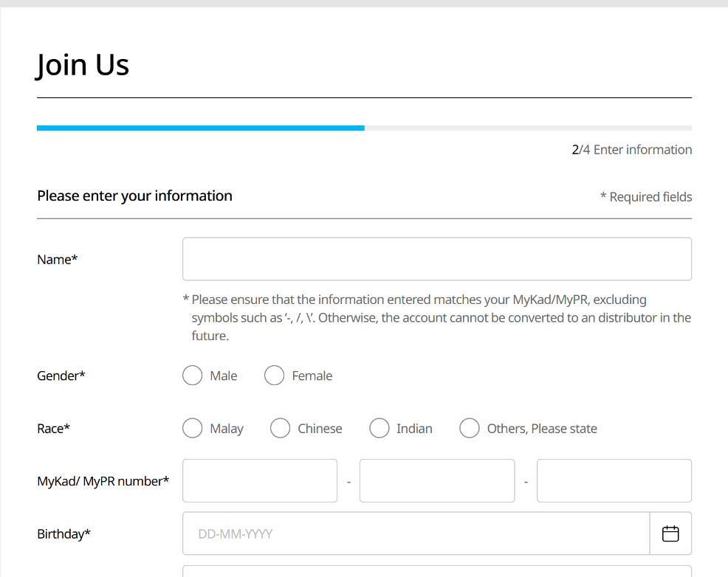728x577 pixels.
Task: Click the 'MyKad/ MyPR number*' label
Action: pyautogui.click(x=103, y=482)
